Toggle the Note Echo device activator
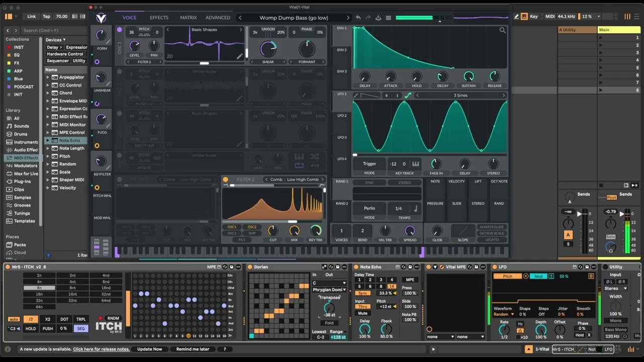Image resolution: width=644 pixels, height=362 pixels. point(356,267)
